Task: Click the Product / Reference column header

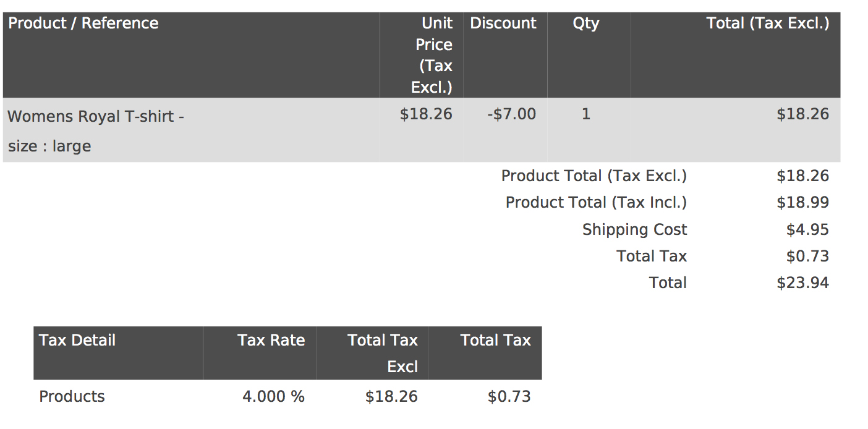Action: tap(83, 23)
